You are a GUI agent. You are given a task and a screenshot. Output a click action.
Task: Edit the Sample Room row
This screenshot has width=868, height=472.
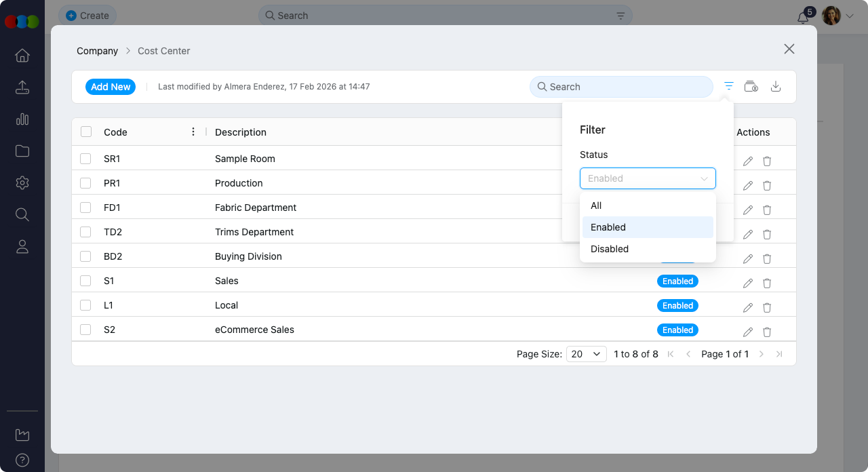tap(748, 161)
